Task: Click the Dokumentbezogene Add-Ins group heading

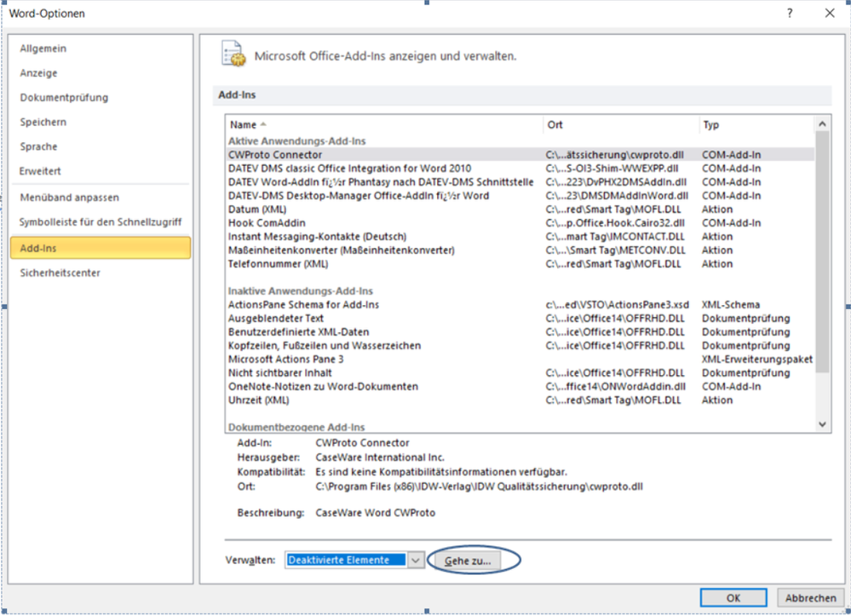Action: point(296,427)
